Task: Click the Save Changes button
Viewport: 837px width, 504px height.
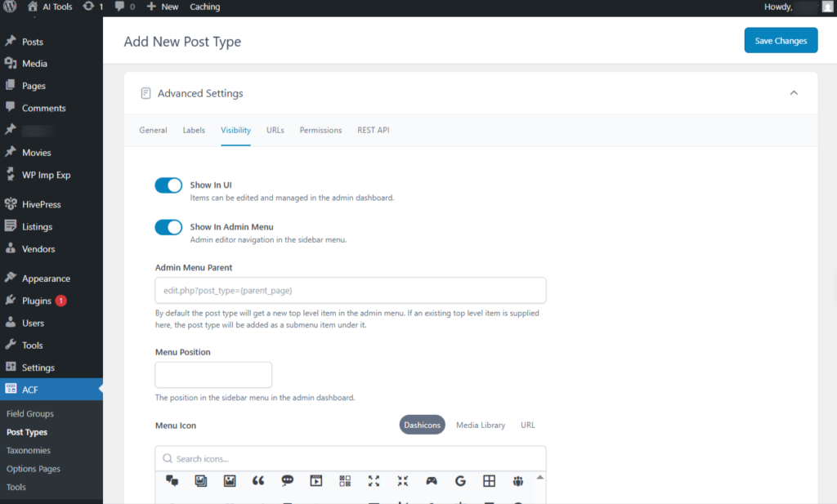Action: tap(781, 41)
